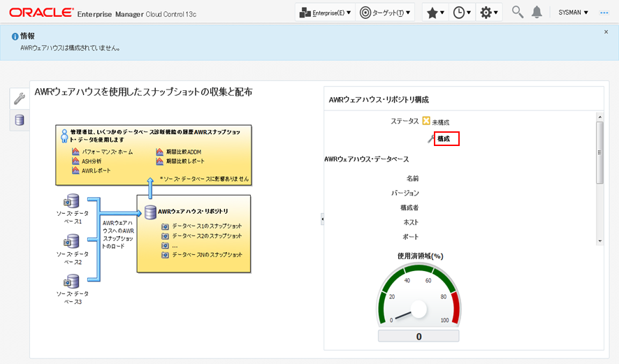
Task: Open the ターゲット (Targets) menu
Action: click(385, 13)
